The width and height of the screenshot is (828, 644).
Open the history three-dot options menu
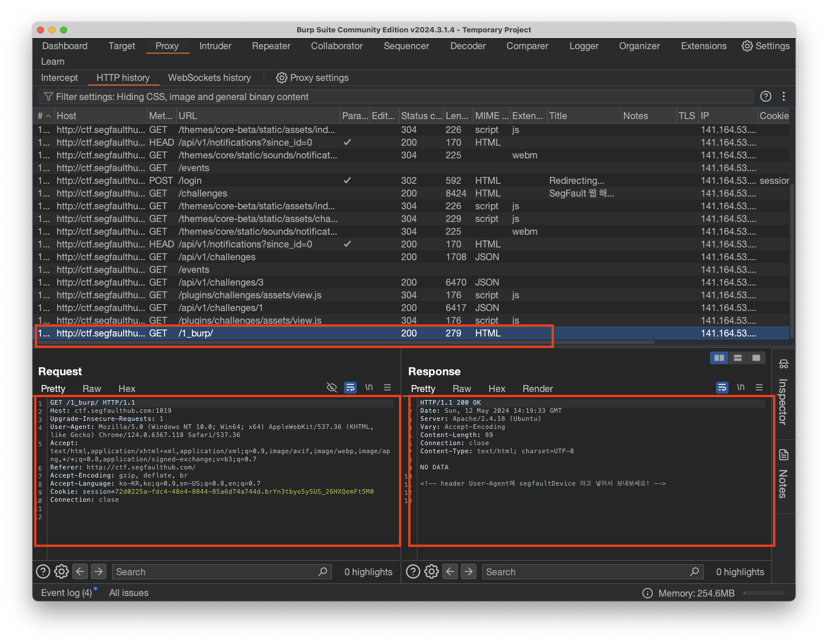pos(783,97)
